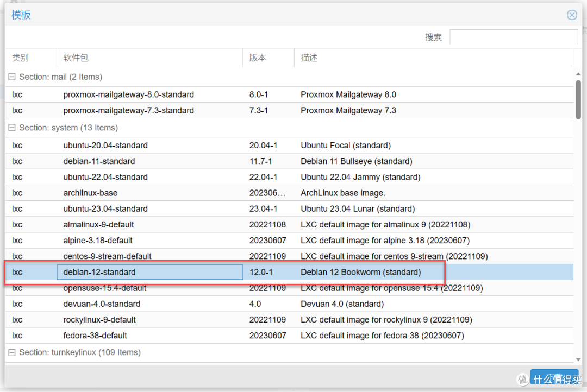This screenshot has height=392, width=587.
Task: Pick the ubuntu-22.04-standard template
Action: (x=105, y=177)
